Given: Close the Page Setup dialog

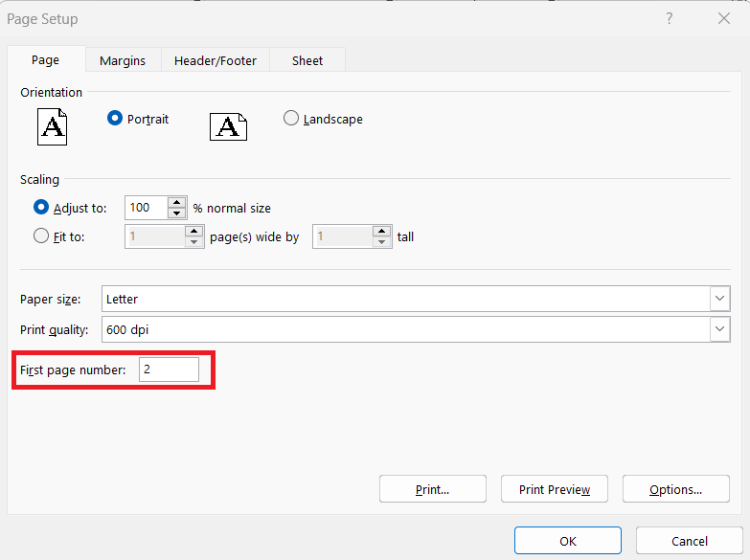Looking at the screenshot, I should pos(724,18).
